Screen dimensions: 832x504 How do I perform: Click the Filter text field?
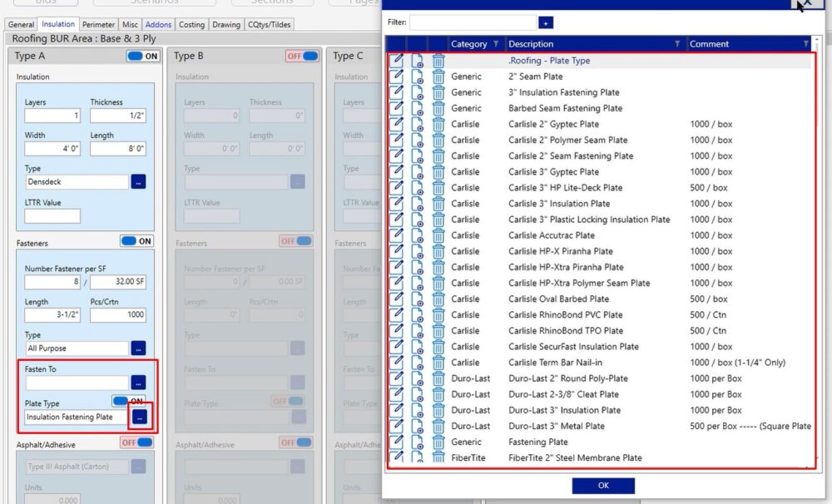tap(473, 22)
